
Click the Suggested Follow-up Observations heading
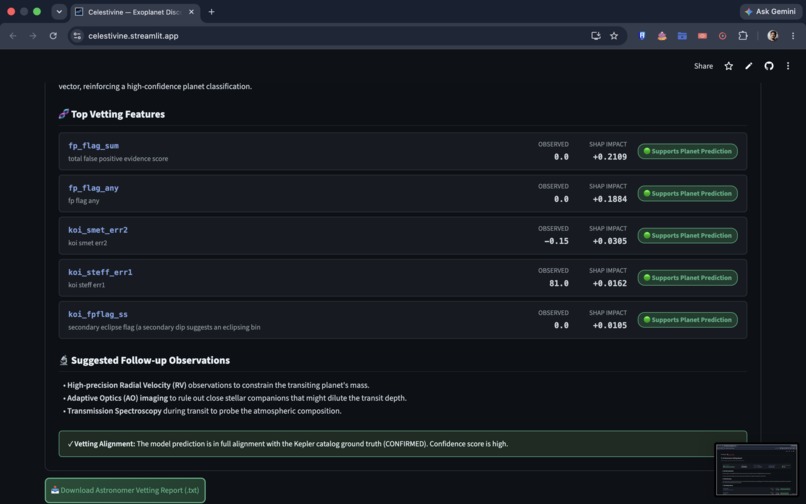(x=150, y=361)
